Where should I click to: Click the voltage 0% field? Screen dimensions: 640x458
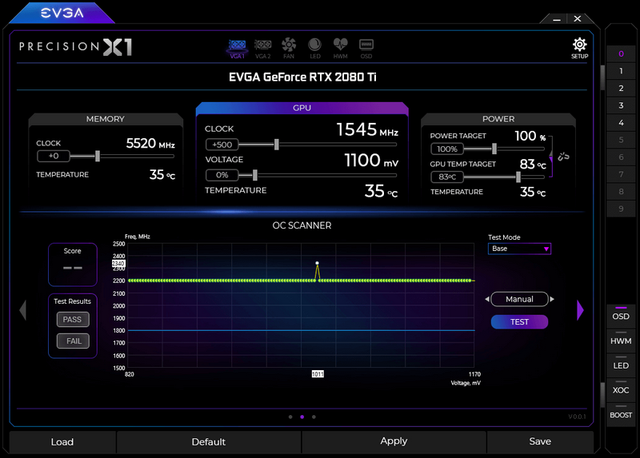(x=222, y=175)
